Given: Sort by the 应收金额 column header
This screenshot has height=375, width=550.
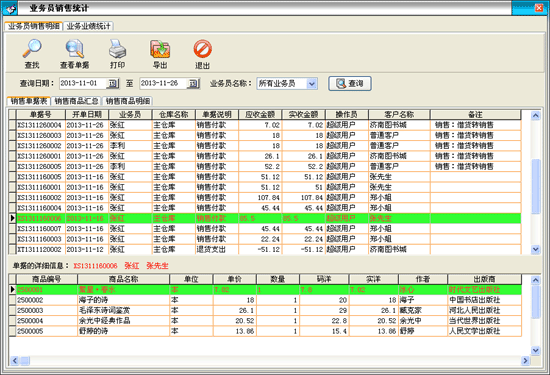Looking at the screenshot, I should [x=260, y=114].
